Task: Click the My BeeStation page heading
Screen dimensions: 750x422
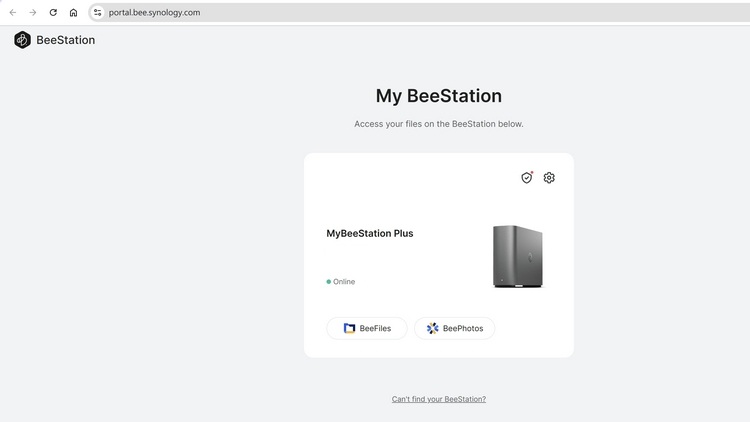Action: pyautogui.click(x=439, y=96)
